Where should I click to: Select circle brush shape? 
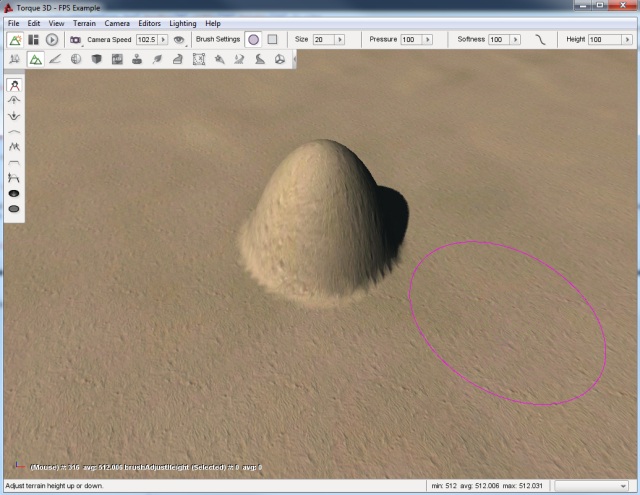click(x=253, y=40)
